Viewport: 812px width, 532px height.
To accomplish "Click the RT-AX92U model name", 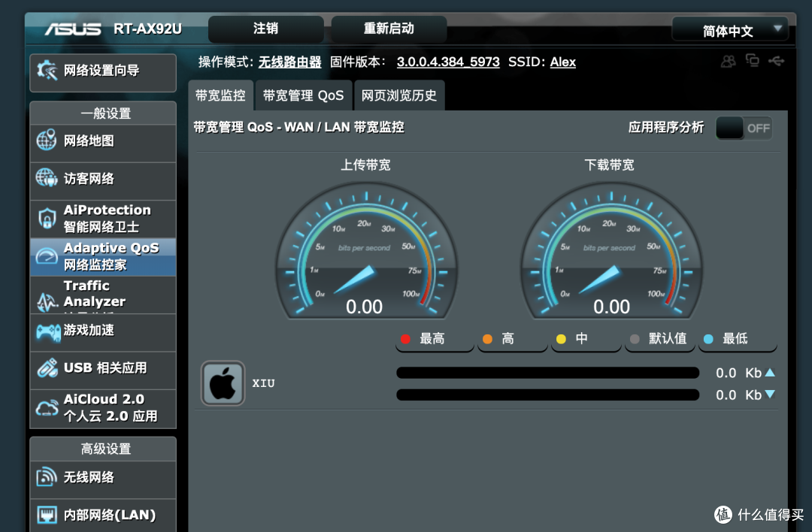I will tap(147, 29).
